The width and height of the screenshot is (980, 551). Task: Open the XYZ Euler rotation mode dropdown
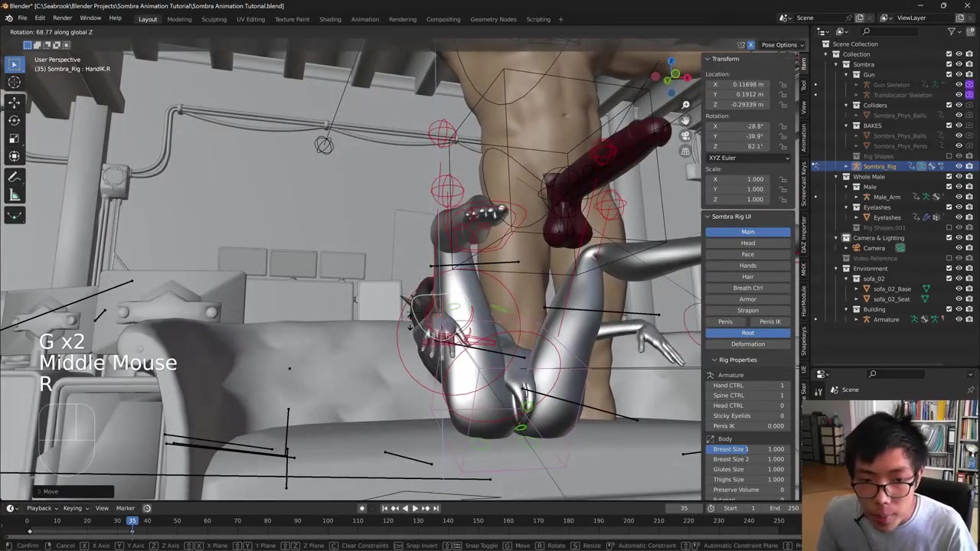click(x=748, y=158)
